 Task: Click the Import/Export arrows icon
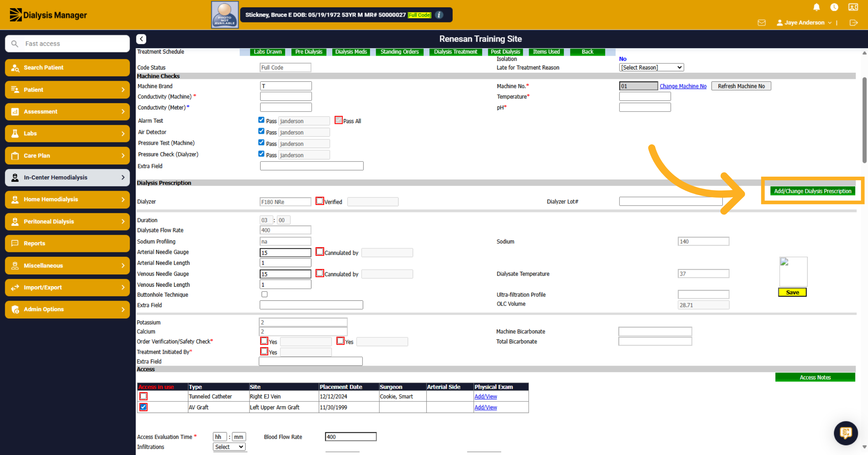point(15,287)
